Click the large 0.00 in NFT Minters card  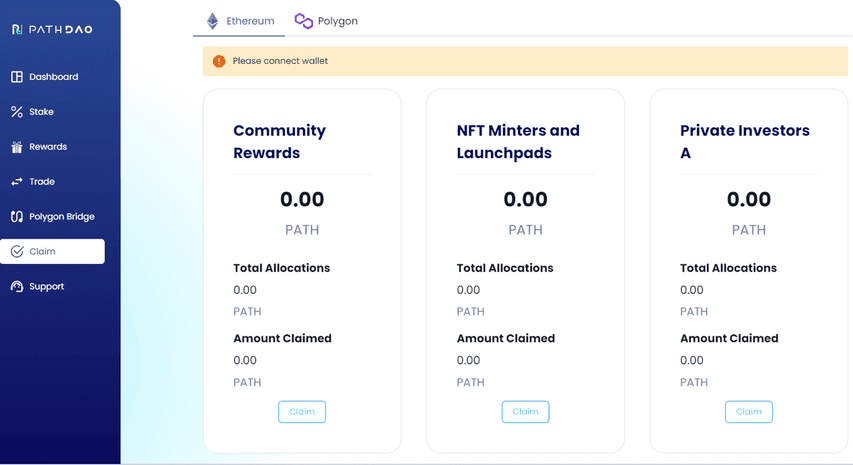pos(526,199)
